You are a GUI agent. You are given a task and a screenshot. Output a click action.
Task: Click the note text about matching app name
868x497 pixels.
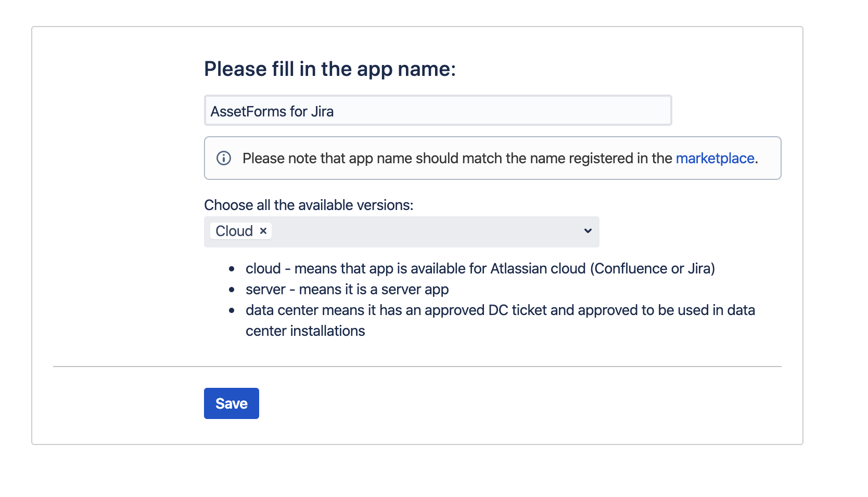click(x=500, y=158)
